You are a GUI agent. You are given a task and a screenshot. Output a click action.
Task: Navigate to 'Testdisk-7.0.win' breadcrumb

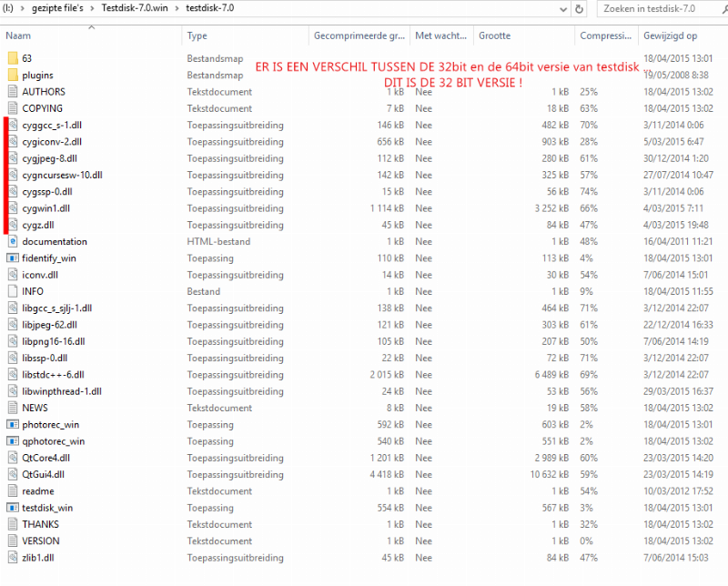click(x=135, y=8)
